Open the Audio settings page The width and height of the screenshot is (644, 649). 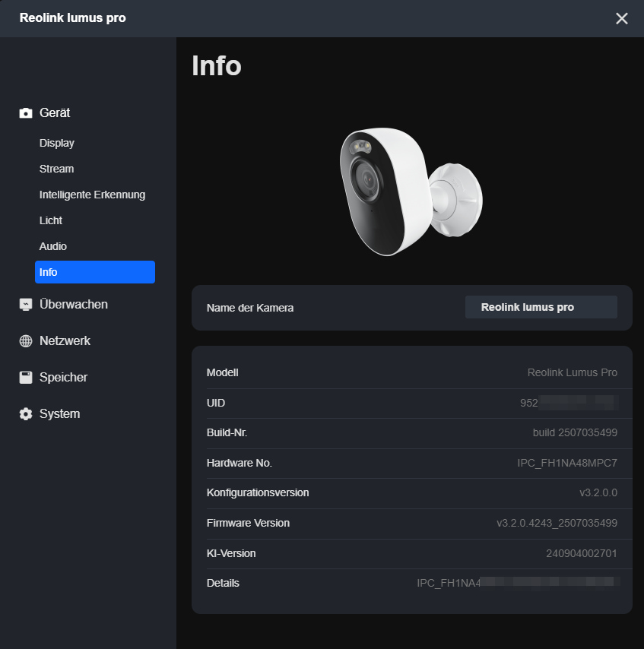(53, 246)
